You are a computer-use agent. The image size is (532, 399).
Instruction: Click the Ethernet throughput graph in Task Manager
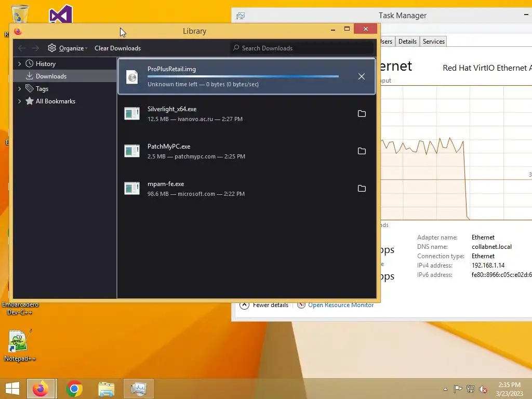pyautogui.click(x=456, y=153)
